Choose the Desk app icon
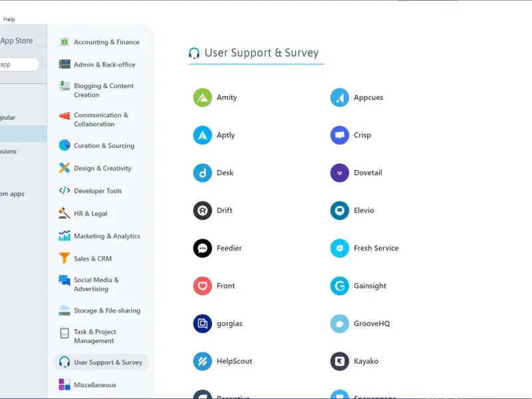Viewport: 532px width, 399px height. point(203,173)
